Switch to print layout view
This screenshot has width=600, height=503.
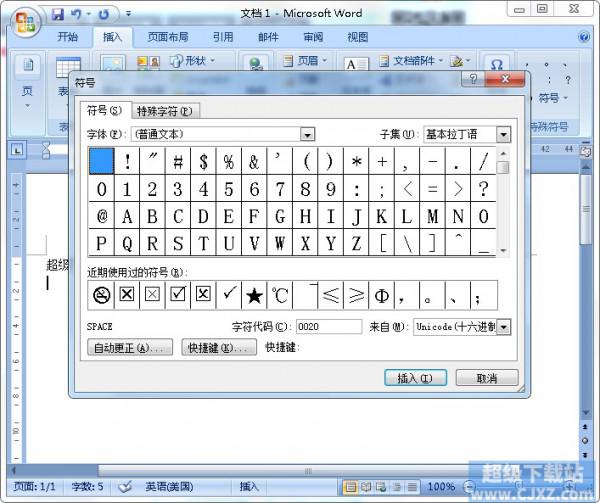pos(350,487)
